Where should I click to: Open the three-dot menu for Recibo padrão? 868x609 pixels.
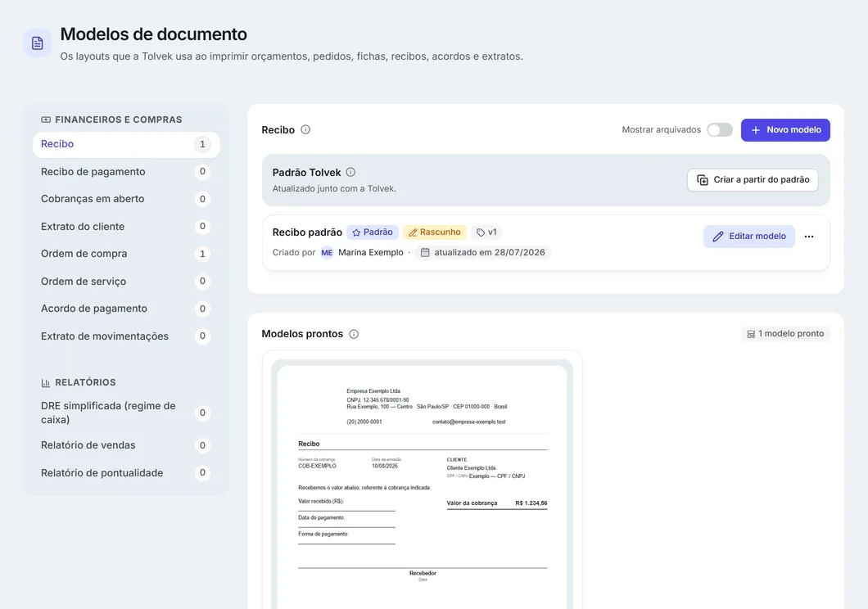(809, 237)
